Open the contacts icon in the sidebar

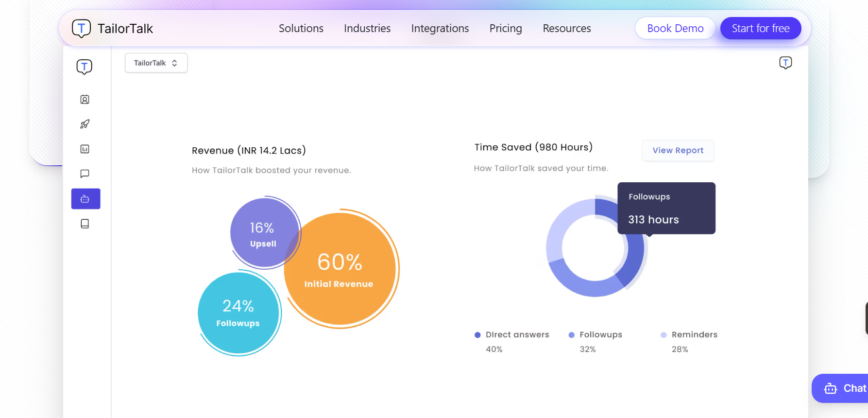[x=85, y=100]
